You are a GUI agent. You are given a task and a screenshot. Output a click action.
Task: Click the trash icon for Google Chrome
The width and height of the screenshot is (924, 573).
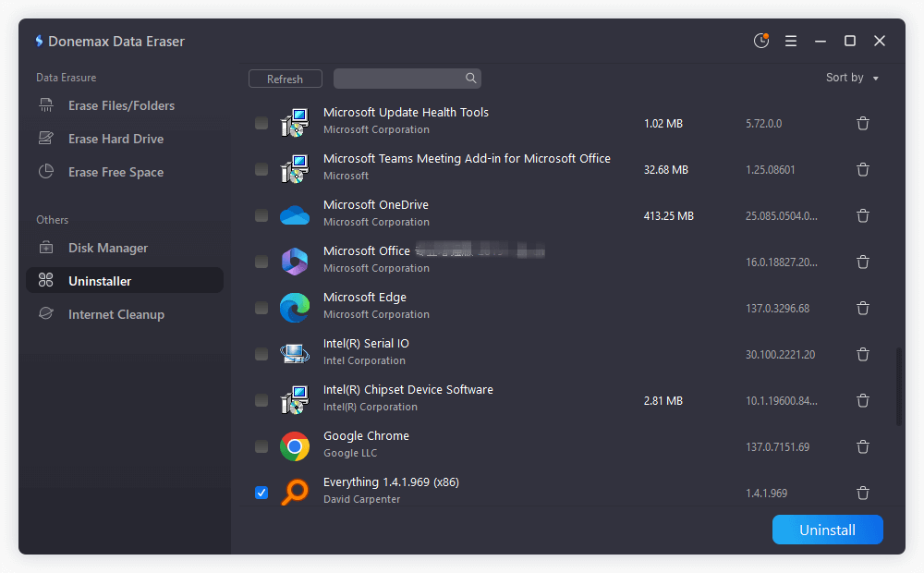click(x=863, y=446)
